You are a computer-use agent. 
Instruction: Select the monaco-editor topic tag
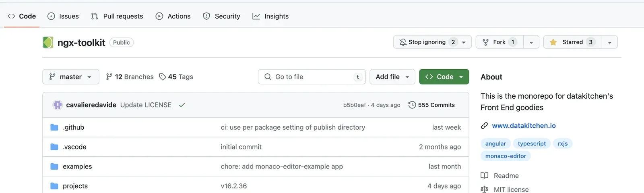[x=506, y=156]
